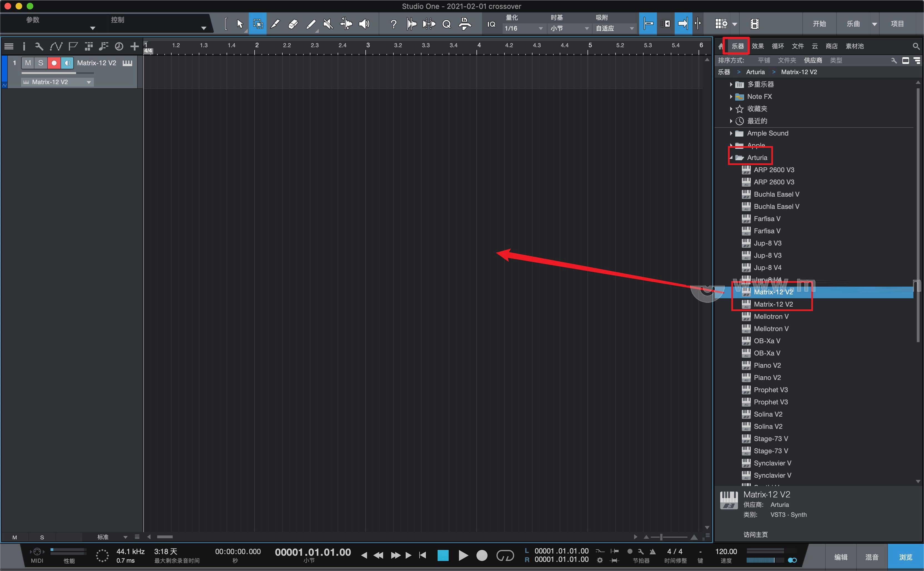Sort browser by 类型
Screen dimensions: 924x571
pyautogui.click(x=836, y=61)
